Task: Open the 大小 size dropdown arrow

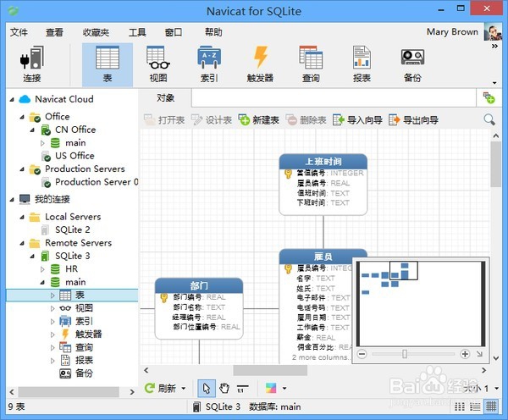Action: coord(496,388)
